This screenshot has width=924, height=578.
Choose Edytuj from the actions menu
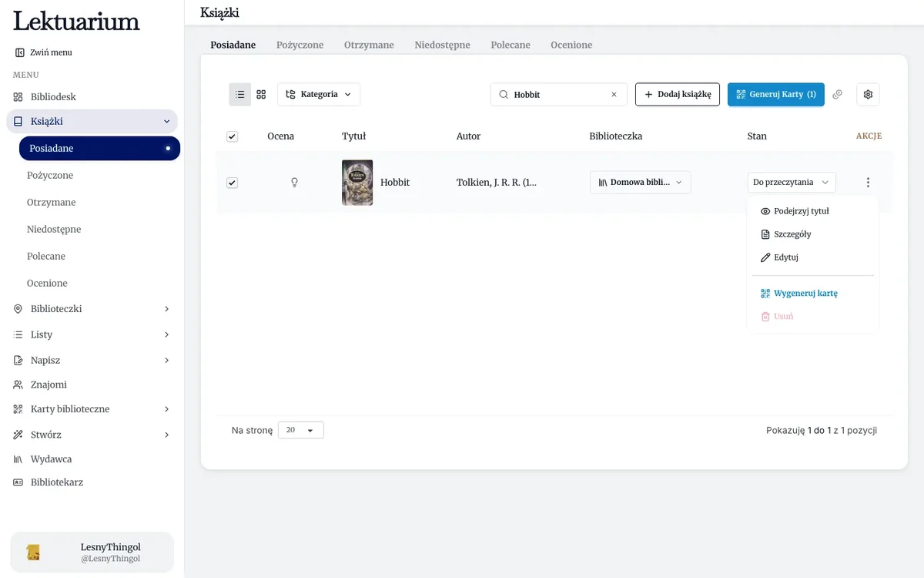pos(813,257)
